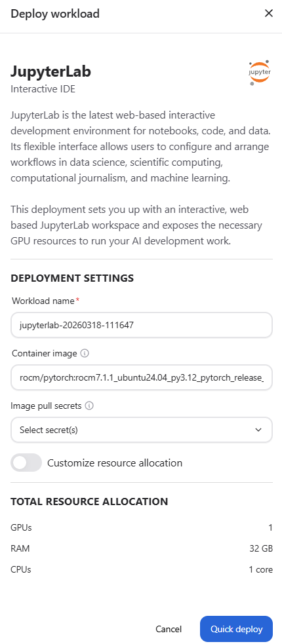This screenshot has height=644, width=282.
Task: Open the Container image info tooltip icon
Action: point(85,354)
